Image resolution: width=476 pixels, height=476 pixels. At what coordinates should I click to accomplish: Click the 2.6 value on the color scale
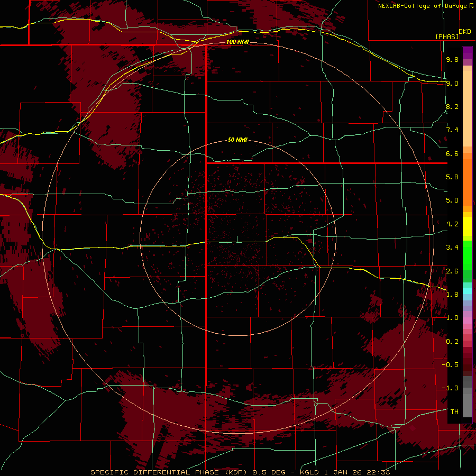[x=452, y=271]
